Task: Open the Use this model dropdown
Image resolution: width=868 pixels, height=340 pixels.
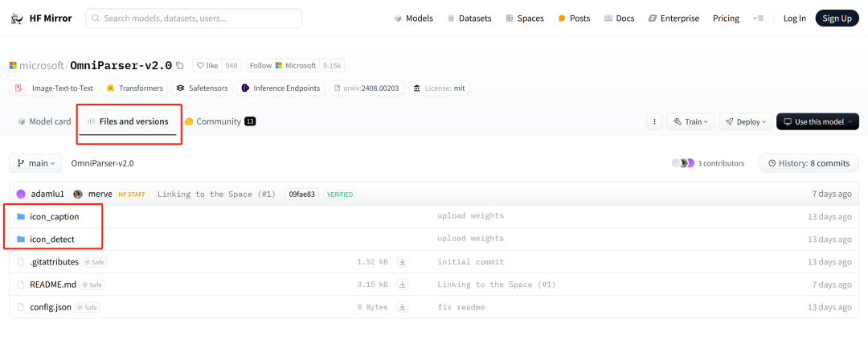Action: coord(817,121)
